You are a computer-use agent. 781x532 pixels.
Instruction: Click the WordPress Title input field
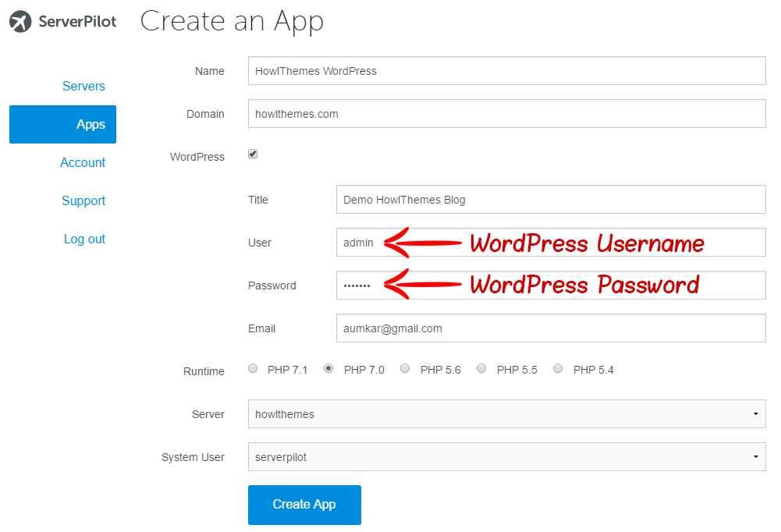click(x=551, y=199)
